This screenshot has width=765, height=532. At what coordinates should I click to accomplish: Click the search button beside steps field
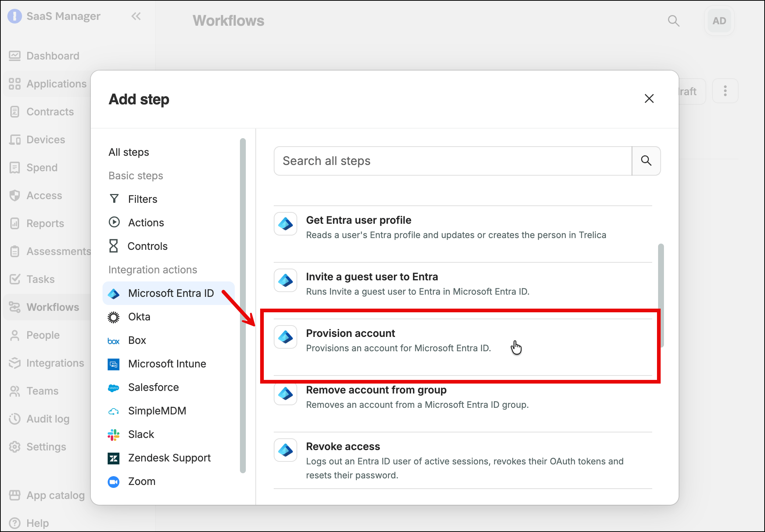[x=646, y=161]
